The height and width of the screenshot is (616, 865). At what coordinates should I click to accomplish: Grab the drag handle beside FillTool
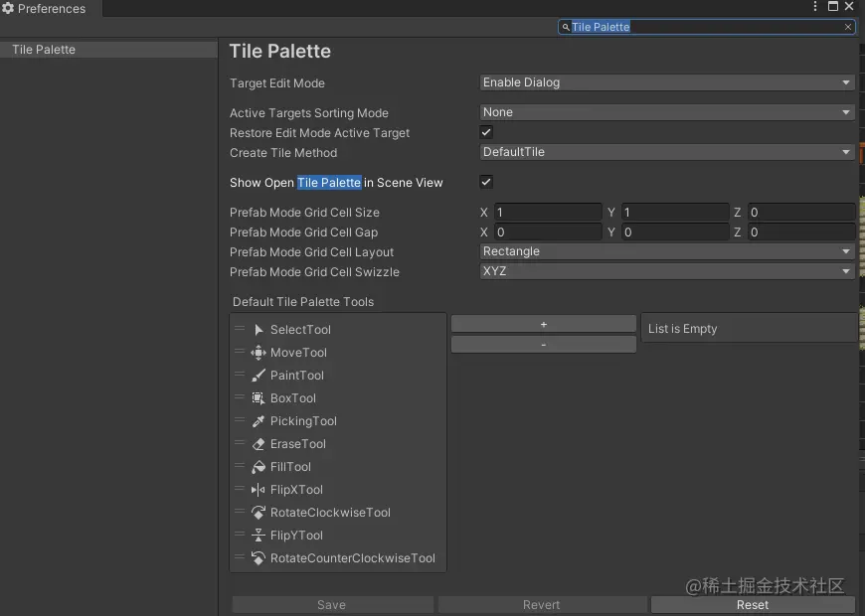pyautogui.click(x=240, y=465)
